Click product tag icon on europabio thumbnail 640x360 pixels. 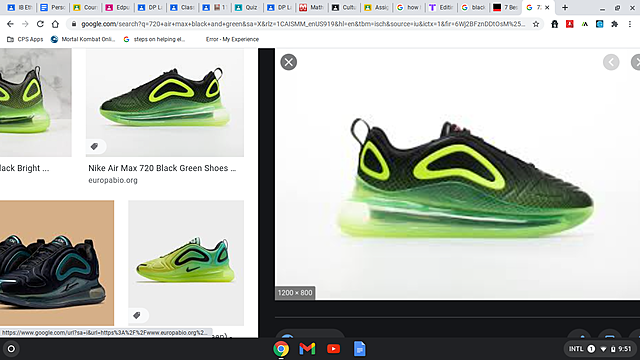95,146
